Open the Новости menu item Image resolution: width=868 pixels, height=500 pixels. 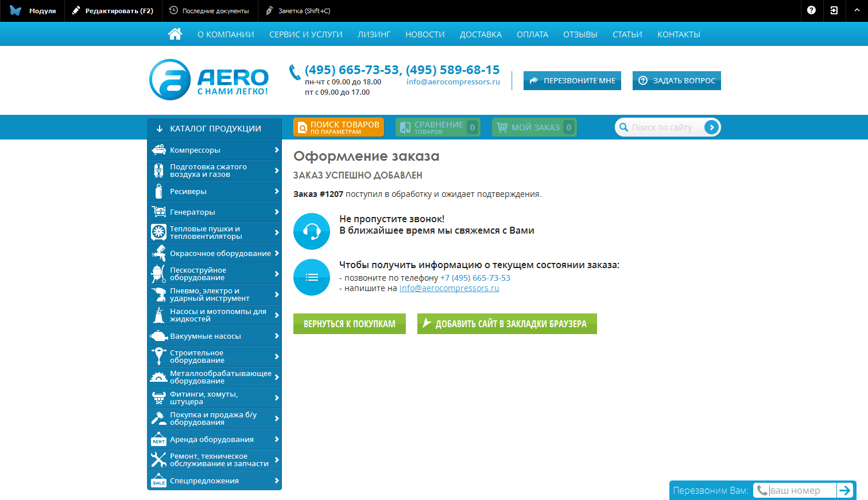pos(425,34)
